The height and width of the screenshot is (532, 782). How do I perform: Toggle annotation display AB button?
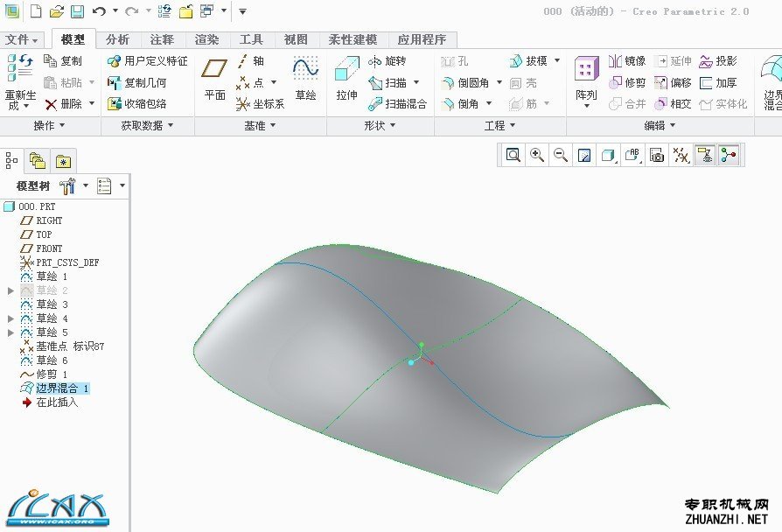633,155
